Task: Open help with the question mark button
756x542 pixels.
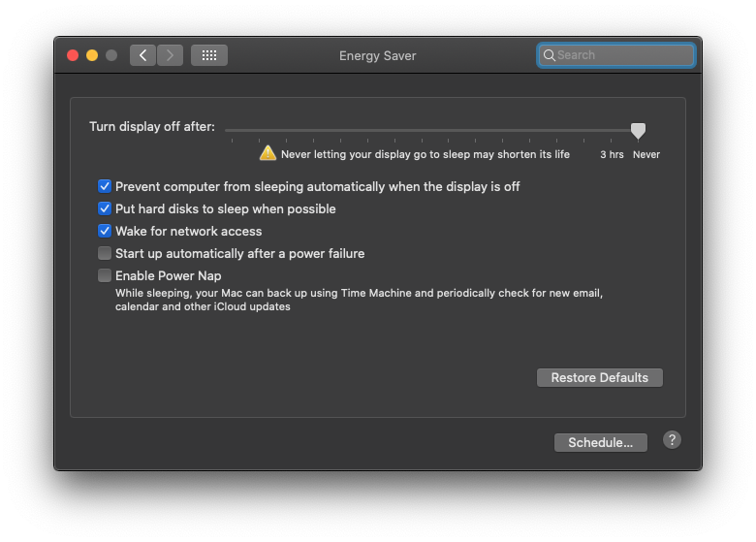Action: click(672, 440)
